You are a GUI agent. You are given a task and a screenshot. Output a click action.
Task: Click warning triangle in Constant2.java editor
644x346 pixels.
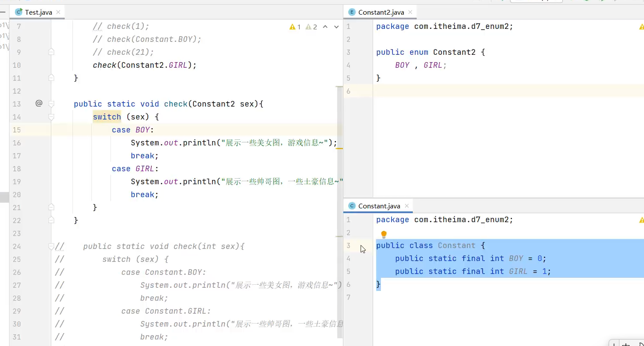(641, 27)
